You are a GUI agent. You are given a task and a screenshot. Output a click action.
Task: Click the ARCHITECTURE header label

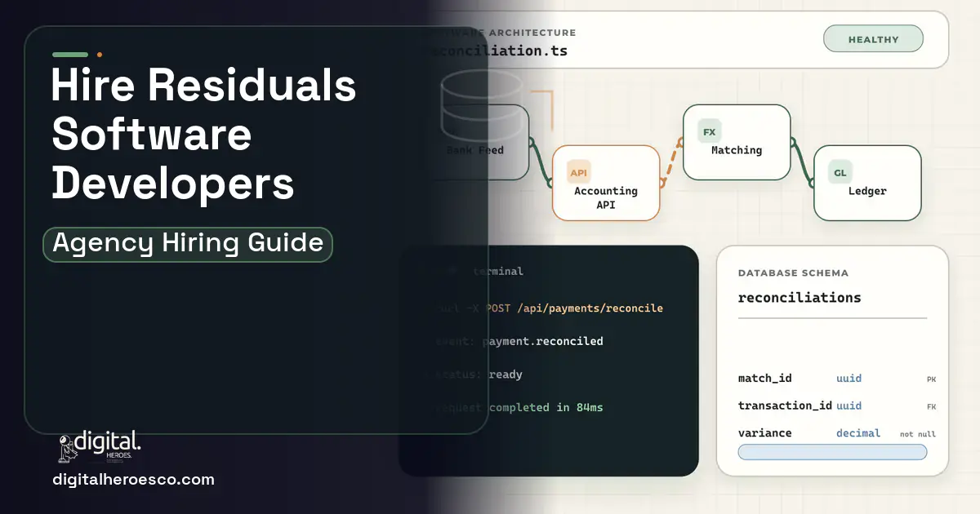[532, 33]
